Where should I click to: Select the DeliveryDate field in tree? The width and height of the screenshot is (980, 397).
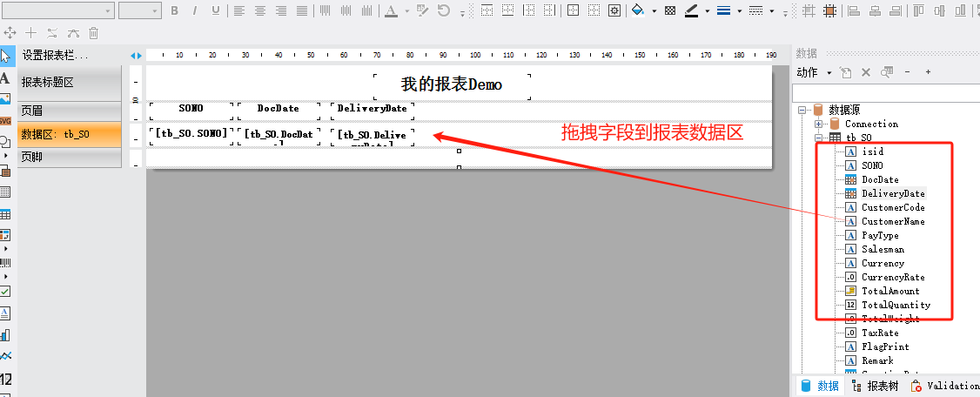tap(893, 193)
